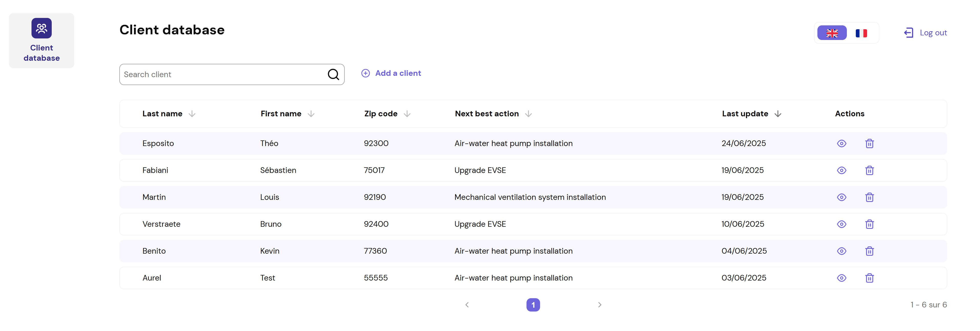980x331 pixels.
Task: Go to next page chevron
Action: [x=599, y=305]
